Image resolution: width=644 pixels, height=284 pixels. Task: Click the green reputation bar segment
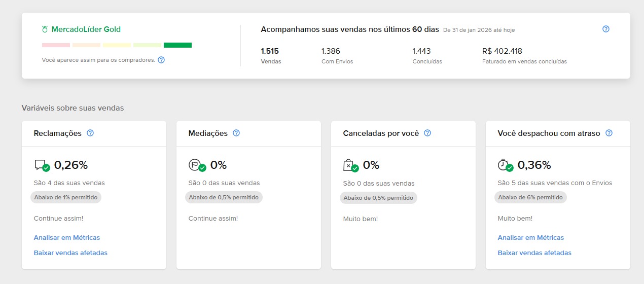177,45
